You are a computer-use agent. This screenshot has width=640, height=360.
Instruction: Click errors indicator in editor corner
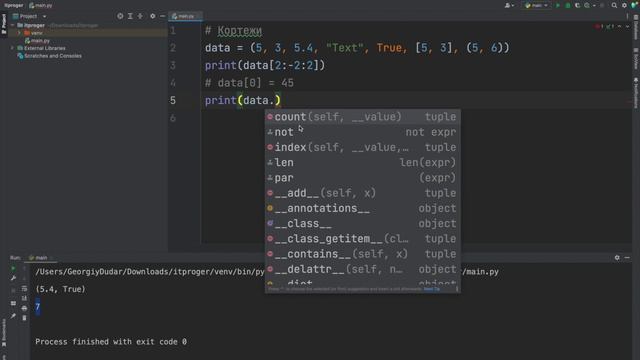(x=605, y=27)
